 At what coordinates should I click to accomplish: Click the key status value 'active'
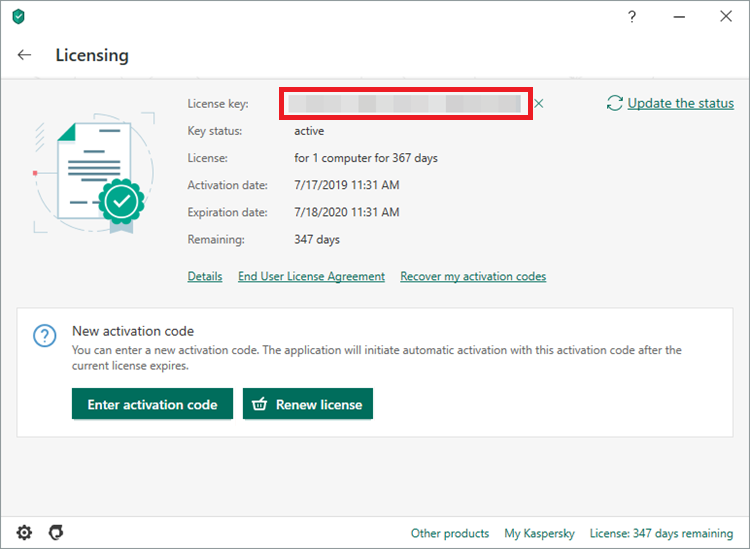pyautogui.click(x=309, y=131)
